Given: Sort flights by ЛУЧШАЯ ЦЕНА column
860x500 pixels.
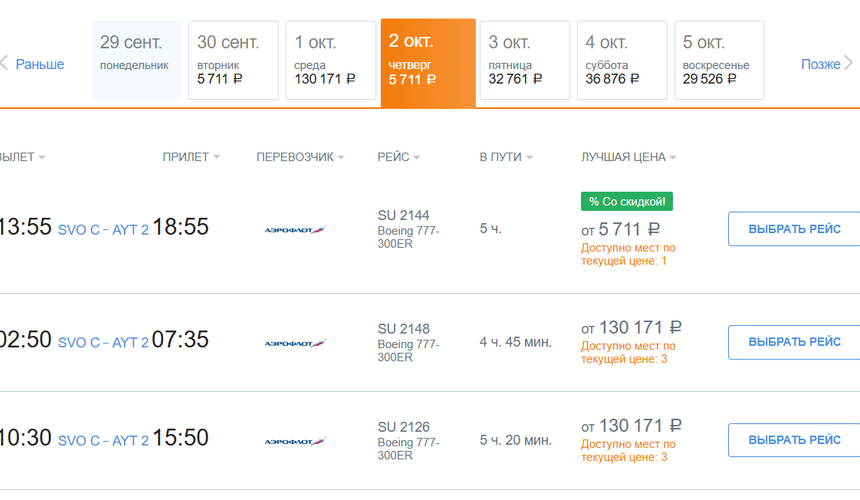Looking at the screenshot, I should coord(628,157).
